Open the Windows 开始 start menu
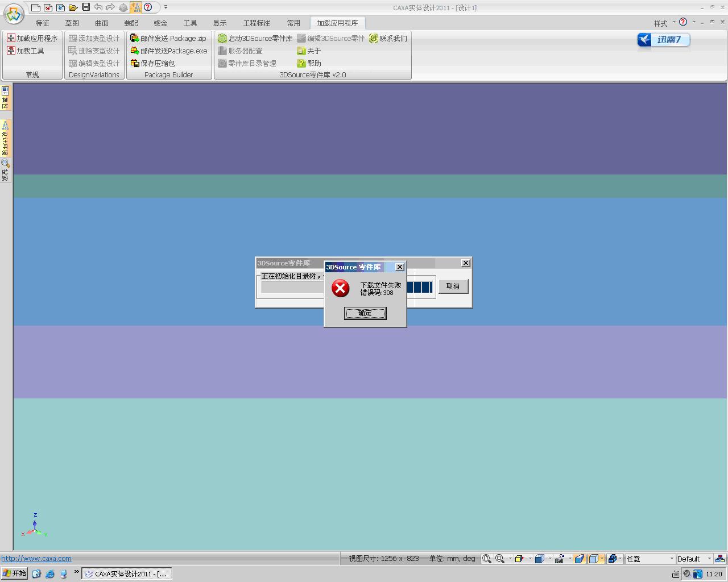The width and height of the screenshot is (728, 582). click(14, 573)
